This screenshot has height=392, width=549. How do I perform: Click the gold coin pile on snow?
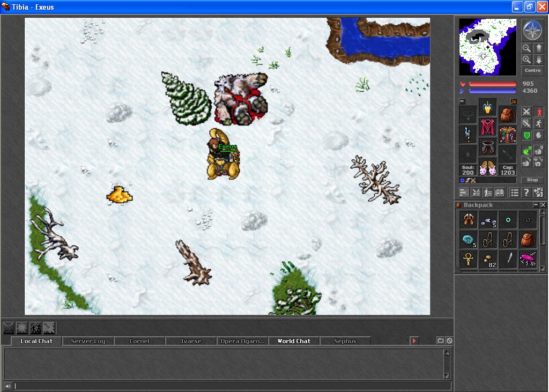[x=120, y=195]
